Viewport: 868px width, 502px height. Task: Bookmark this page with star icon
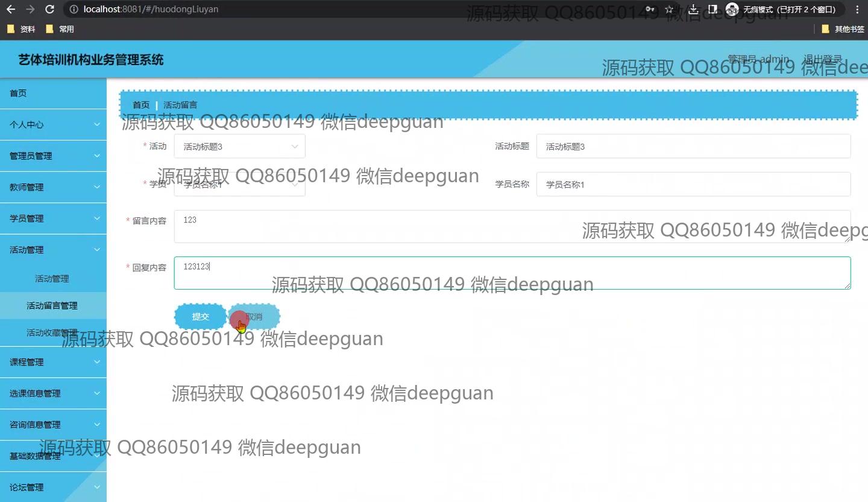pos(669,9)
